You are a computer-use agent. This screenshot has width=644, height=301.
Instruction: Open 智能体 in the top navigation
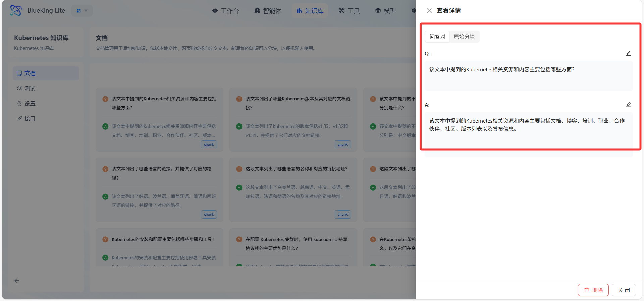(268, 11)
